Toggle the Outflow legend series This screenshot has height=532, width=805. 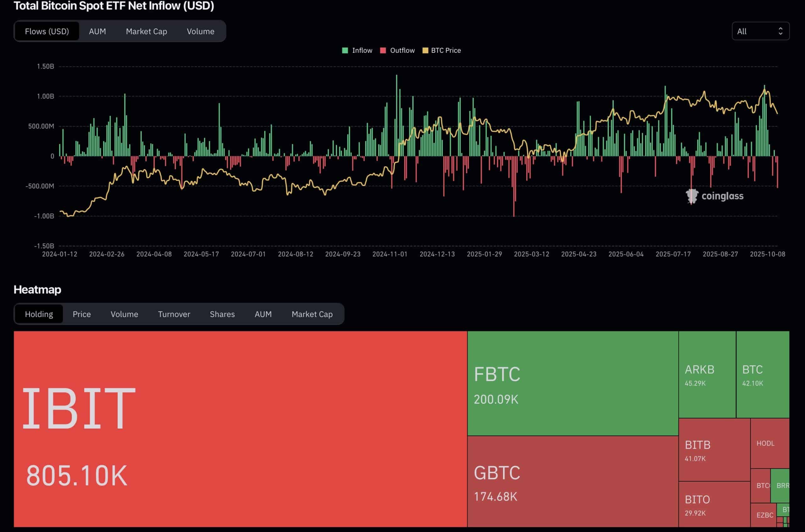[x=402, y=51]
